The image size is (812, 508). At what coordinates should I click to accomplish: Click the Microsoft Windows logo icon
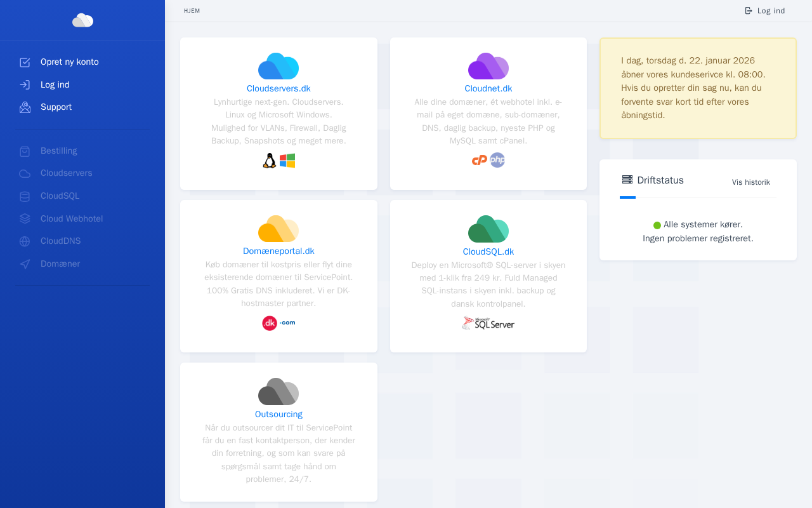(x=287, y=161)
